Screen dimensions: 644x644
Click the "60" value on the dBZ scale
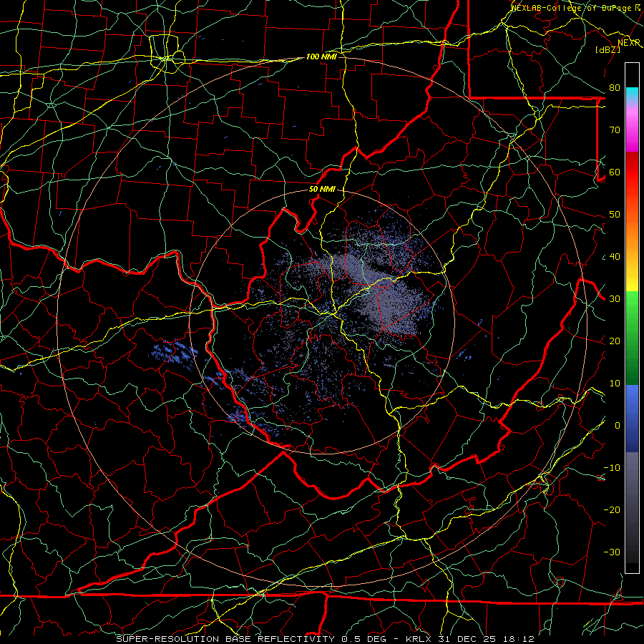[x=615, y=172]
